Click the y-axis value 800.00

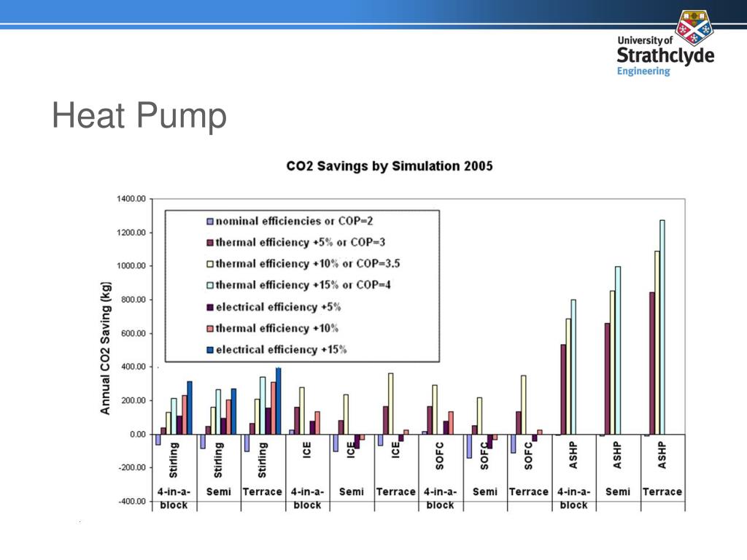(x=133, y=300)
